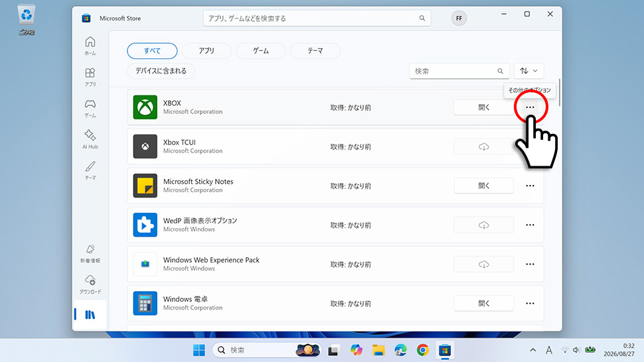Open the FF user profile avatar
This screenshot has width=644, height=362.
pos(459,18)
